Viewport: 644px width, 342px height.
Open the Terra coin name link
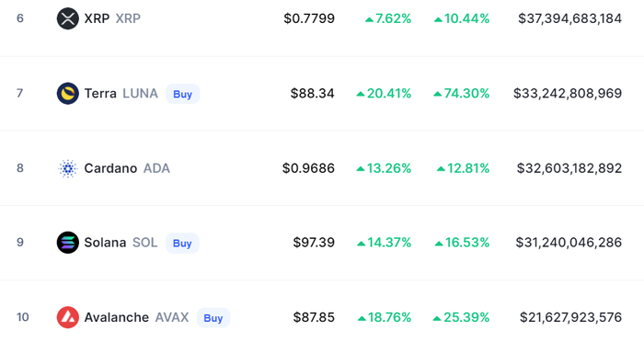(100, 93)
